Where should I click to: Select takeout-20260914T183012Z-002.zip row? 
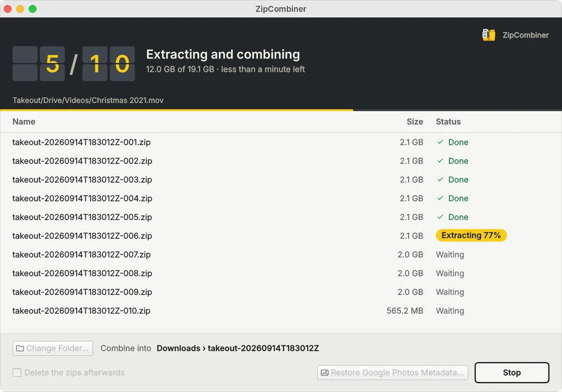point(281,161)
